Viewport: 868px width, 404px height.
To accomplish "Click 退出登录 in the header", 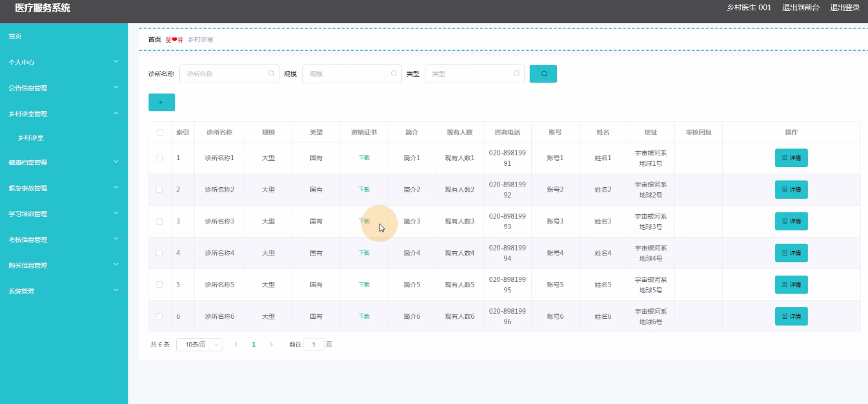I will pyautogui.click(x=844, y=8).
